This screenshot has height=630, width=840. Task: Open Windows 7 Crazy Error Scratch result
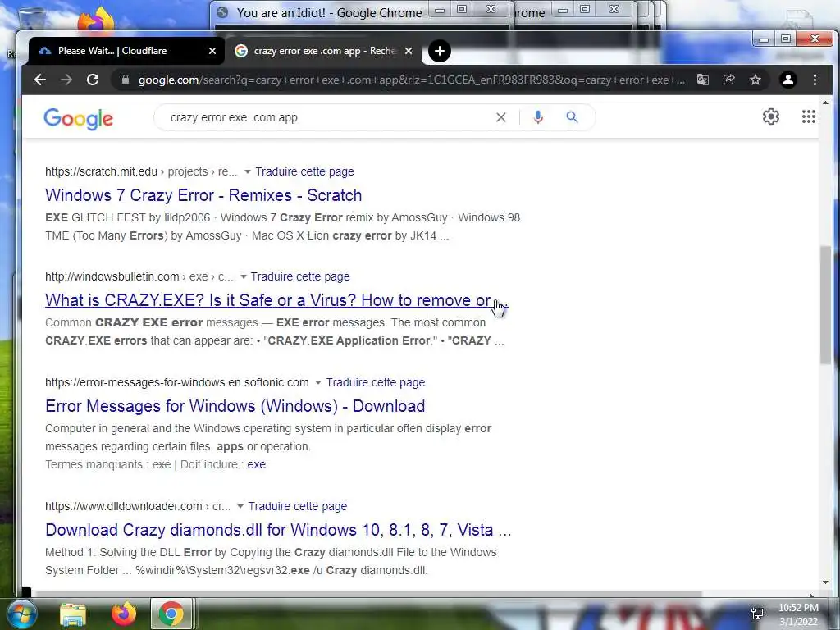click(x=203, y=195)
